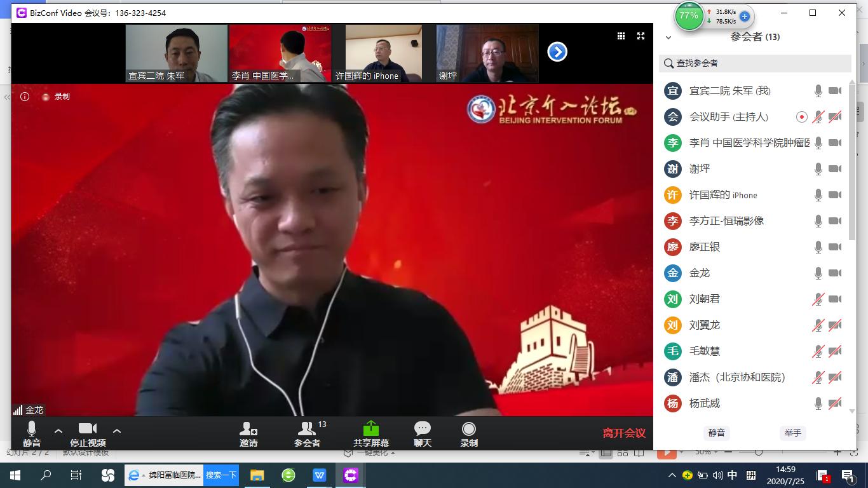
Task: Mute your microphone in the meeting toolbar
Action: pyautogui.click(x=32, y=433)
